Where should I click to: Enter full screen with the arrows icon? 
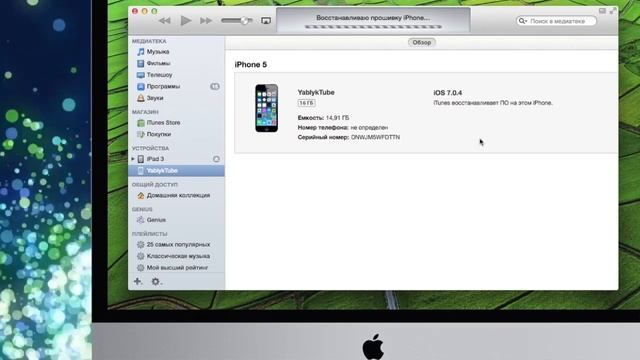(x=612, y=11)
